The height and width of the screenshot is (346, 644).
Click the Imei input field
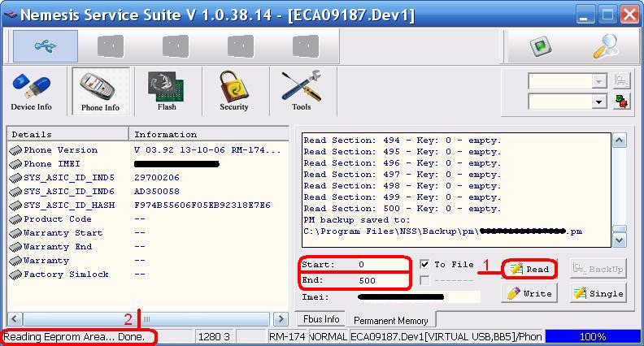[418, 296]
